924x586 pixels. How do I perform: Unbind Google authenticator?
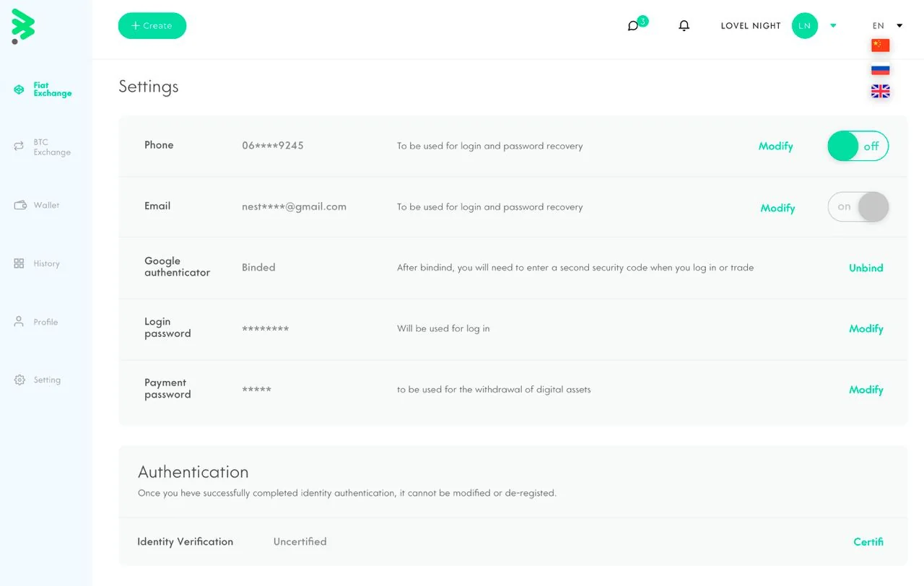tap(866, 268)
